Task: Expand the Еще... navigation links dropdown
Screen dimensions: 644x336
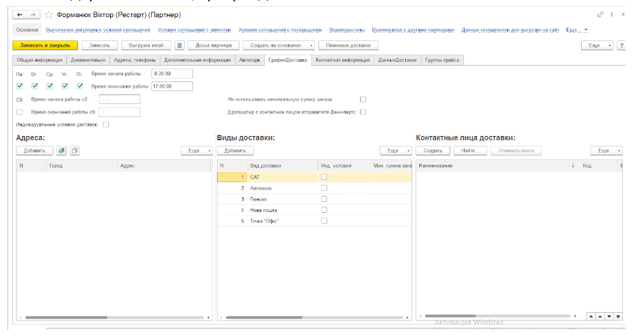Action: click(577, 30)
